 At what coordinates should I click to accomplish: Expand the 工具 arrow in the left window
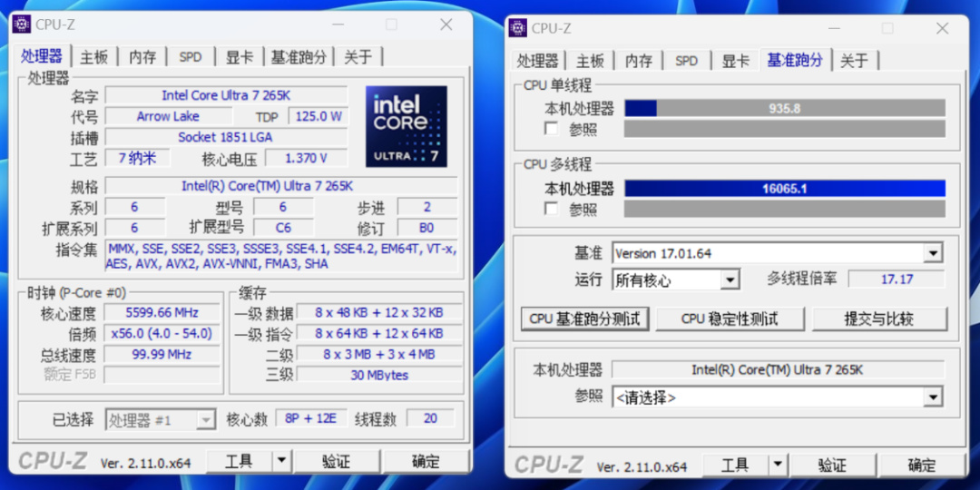tap(282, 462)
